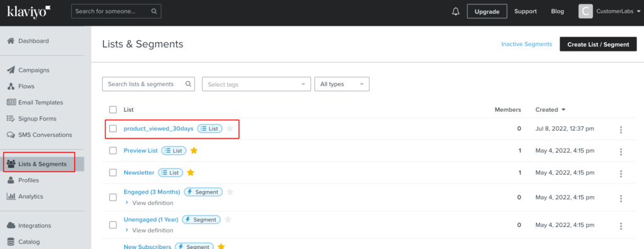644x249 pixels.
Task: Toggle the select-all checkbox in header
Action: pos(113,109)
